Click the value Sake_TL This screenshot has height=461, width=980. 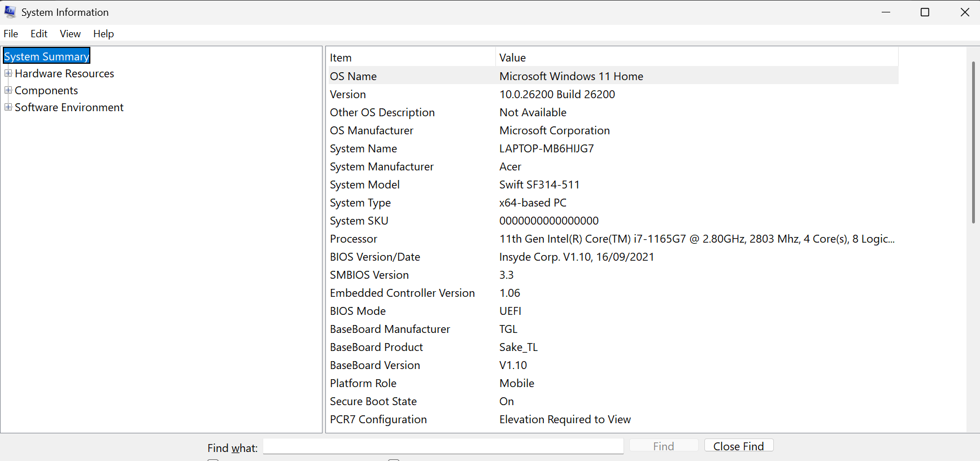(519, 347)
